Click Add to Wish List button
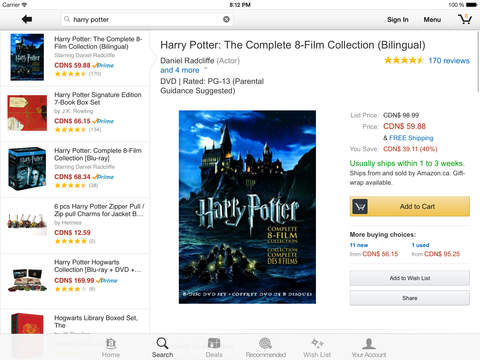 click(410, 278)
